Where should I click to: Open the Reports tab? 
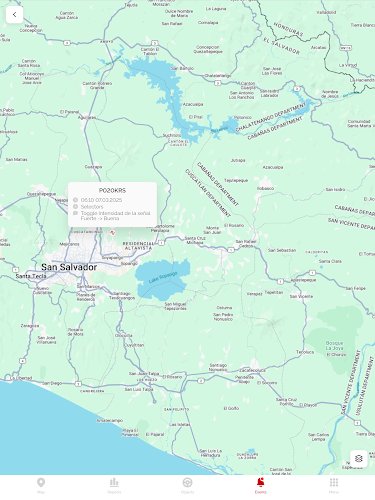pyautogui.click(x=114, y=485)
